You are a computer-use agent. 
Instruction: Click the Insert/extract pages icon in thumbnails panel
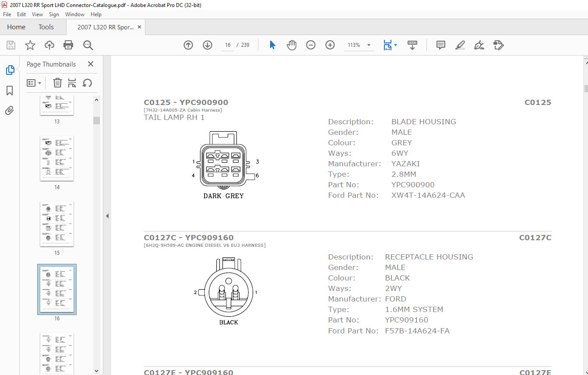pyautogui.click(x=72, y=83)
